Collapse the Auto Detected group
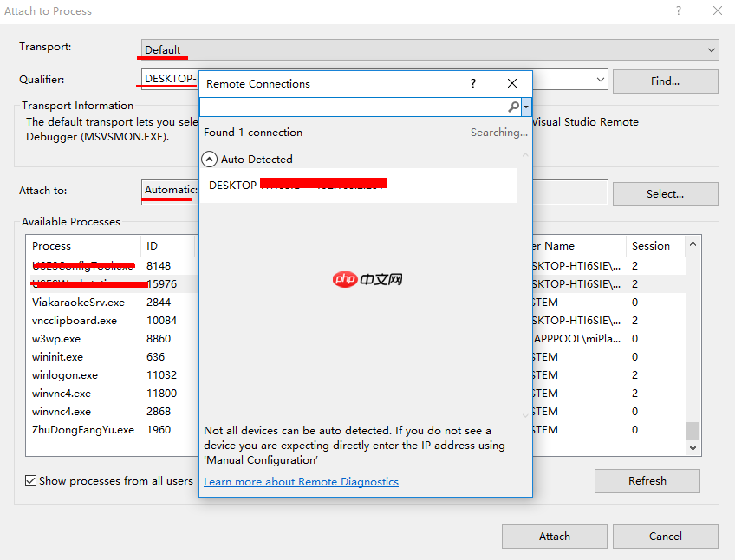Viewport: 735px width, 560px height. [x=209, y=160]
